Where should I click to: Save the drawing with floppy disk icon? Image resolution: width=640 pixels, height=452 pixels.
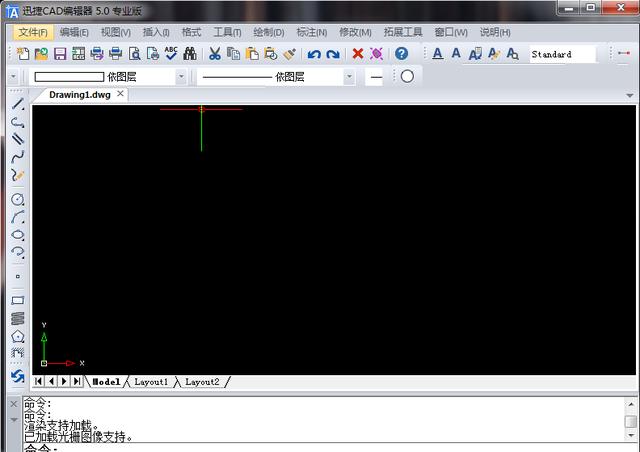[x=60, y=54]
